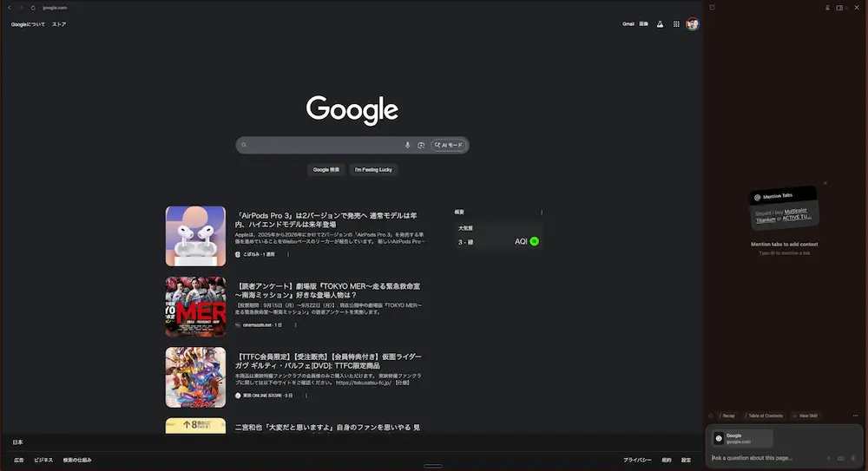Open the 概要 card options menu

pyautogui.click(x=542, y=212)
